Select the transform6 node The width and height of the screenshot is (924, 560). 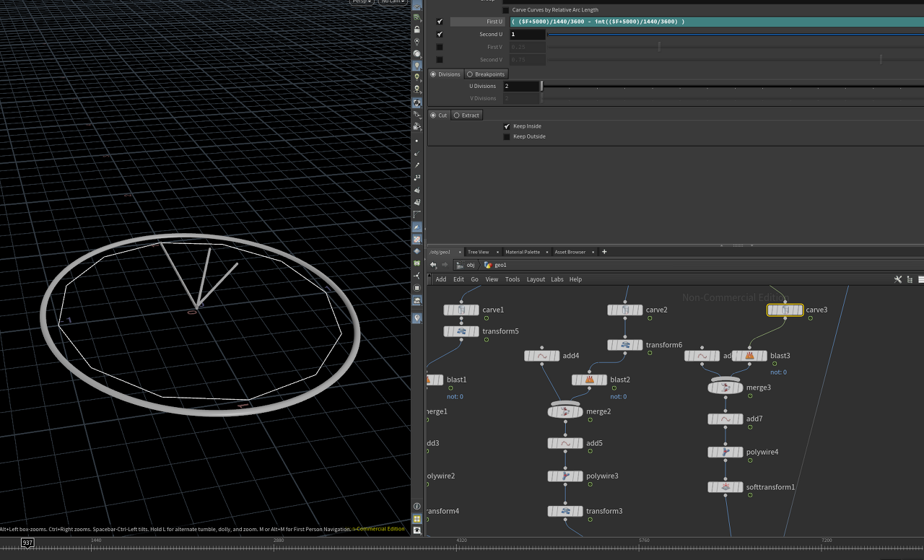pos(625,345)
